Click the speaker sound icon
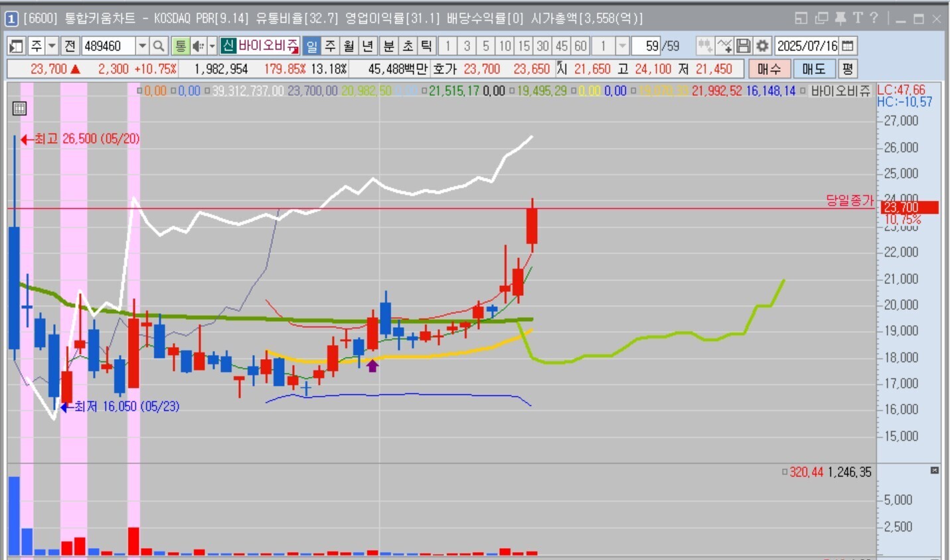Screen dimensions: 950x560 coord(198,46)
